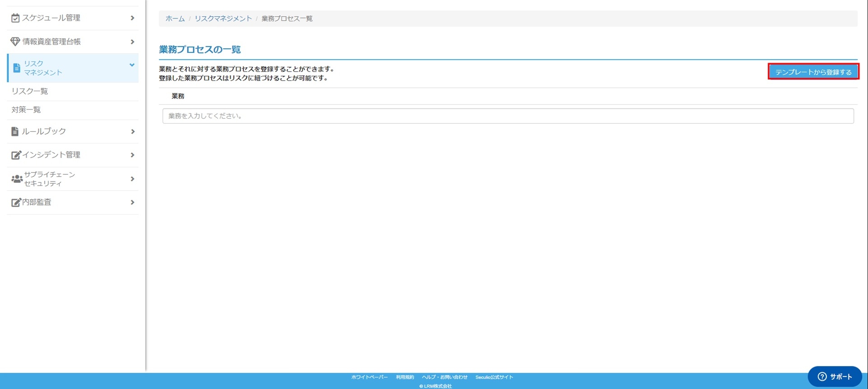Open the スケジュール管理 menu item
Screen dimensions: 868x389
coord(73,18)
